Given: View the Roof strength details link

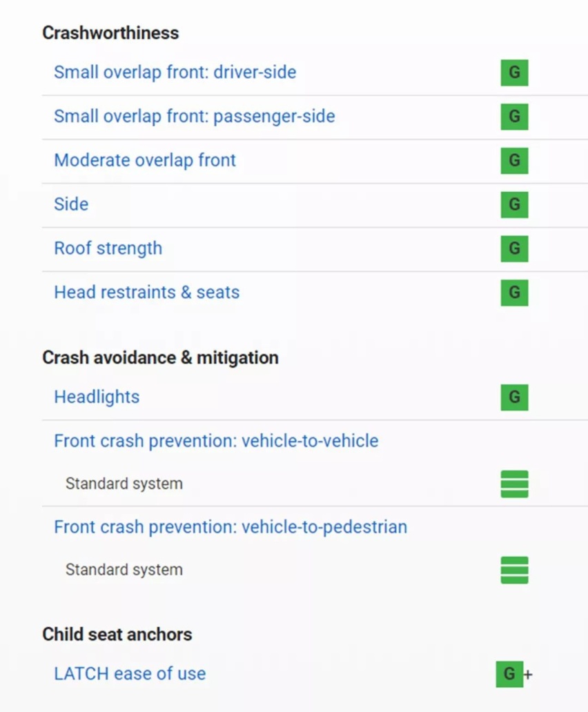Looking at the screenshot, I should coord(108,248).
